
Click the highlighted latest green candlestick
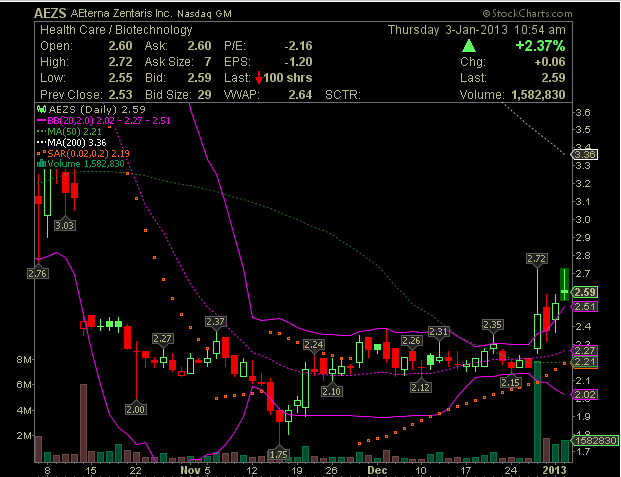(564, 284)
